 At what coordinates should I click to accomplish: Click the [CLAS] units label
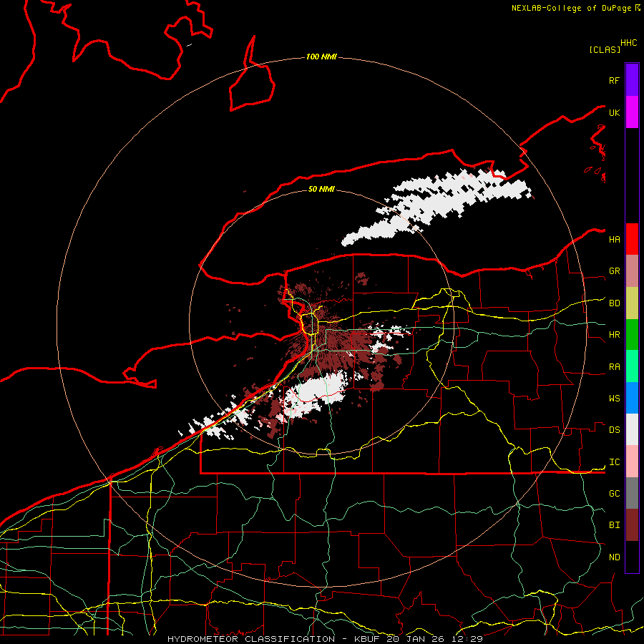point(605,49)
